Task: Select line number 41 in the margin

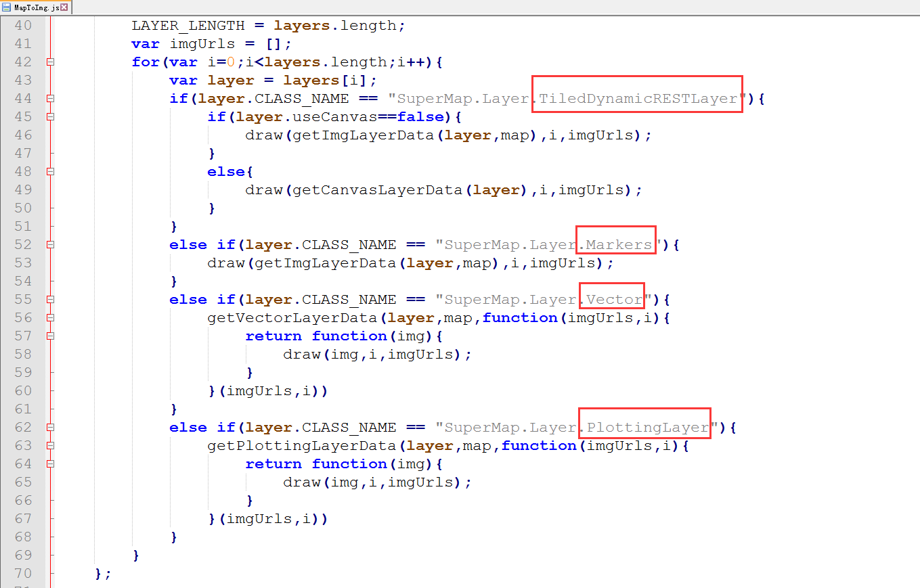Action: click(23, 44)
